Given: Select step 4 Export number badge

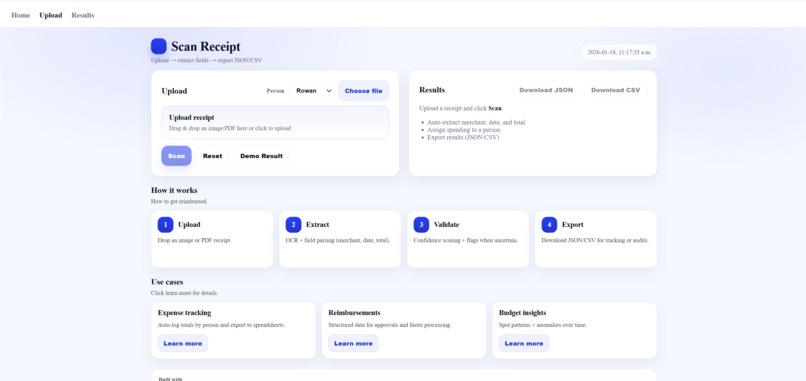Looking at the screenshot, I should tap(549, 225).
